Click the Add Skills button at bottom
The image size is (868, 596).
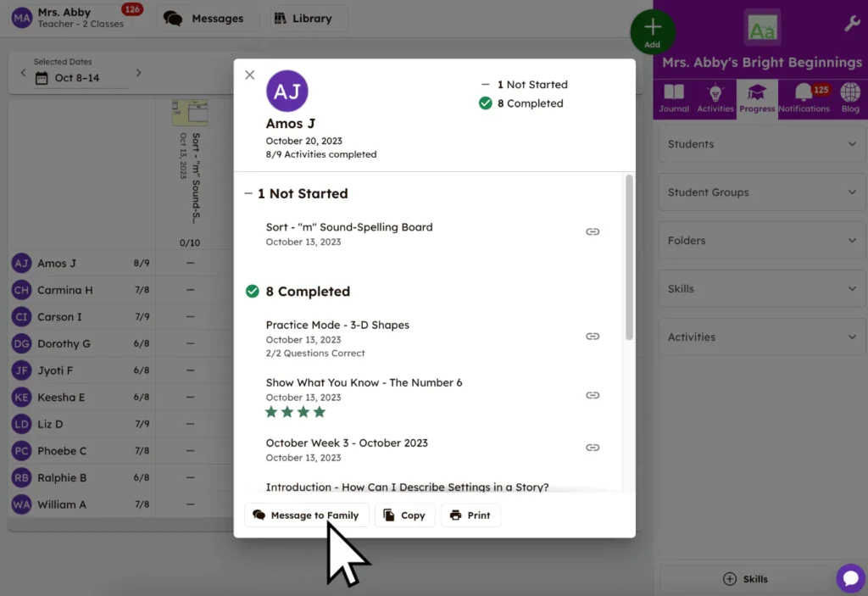click(x=745, y=579)
